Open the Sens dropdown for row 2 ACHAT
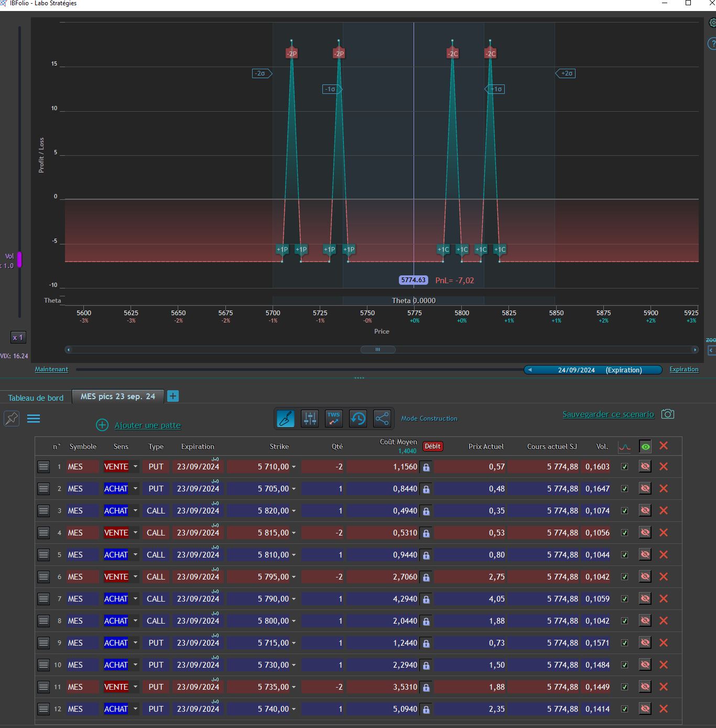The width and height of the screenshot is (716, 728). point(135,488)
